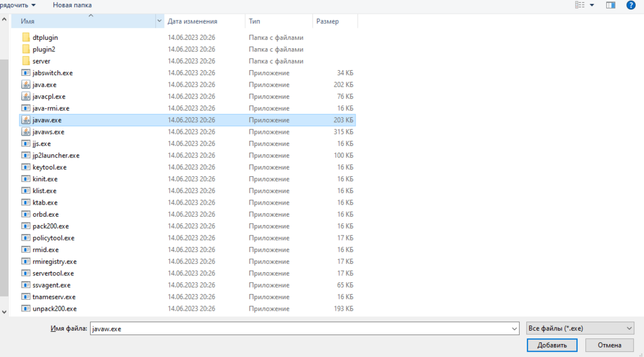644x357 pixels.
Task: Expand the Имя column filter arrow
Action: click(x=160, y=21)
